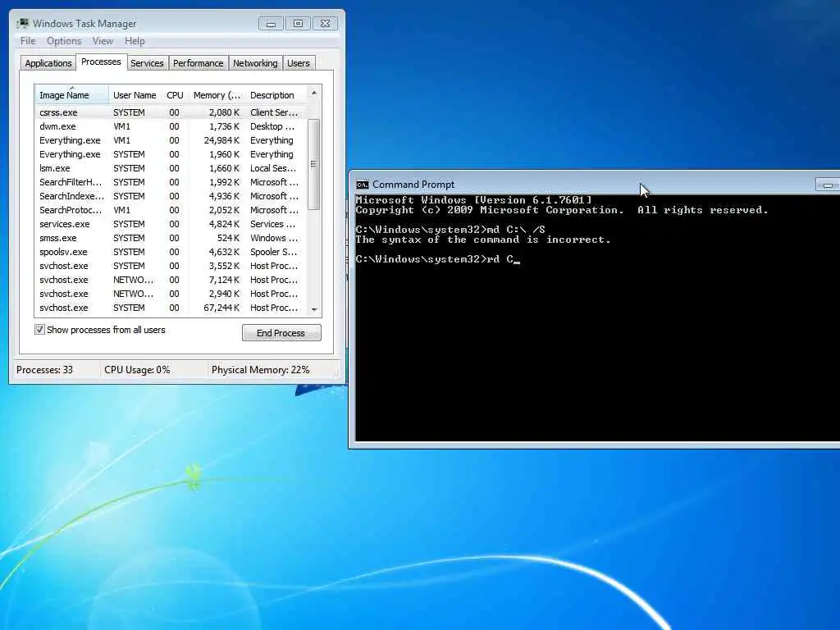The width and height of the screenshot is (840, 630).
Task: Open the Help menu
Action: [x=135, y=41]
